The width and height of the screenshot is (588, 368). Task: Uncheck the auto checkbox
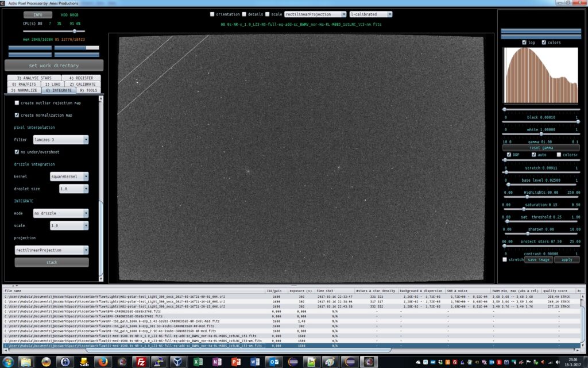point(533,155)
